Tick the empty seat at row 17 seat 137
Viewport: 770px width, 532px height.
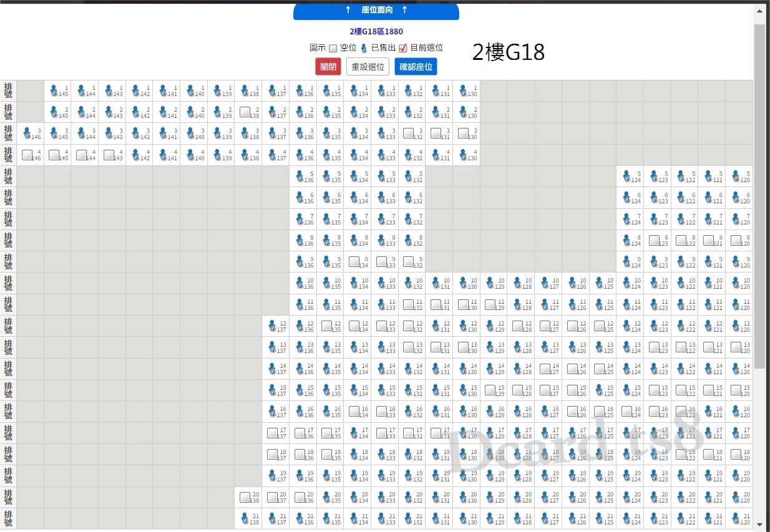[273, 432]
